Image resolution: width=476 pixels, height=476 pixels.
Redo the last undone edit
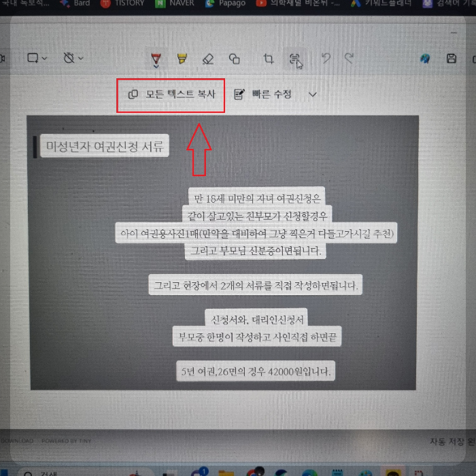tap(350, 58)
